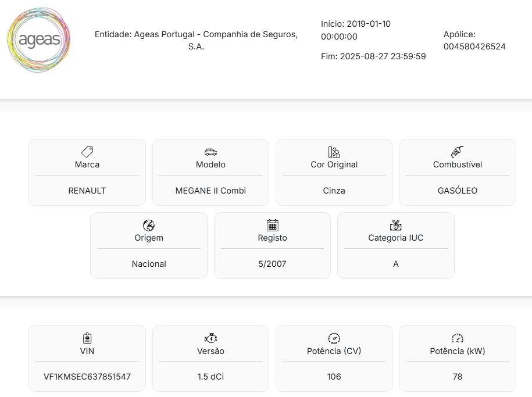532x397 pixels.
Task: Click the policy number 004580426524
Action: click(474, 47)
